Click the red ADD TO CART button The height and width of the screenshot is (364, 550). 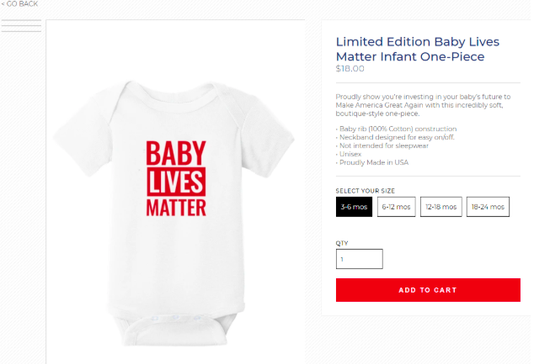pyautogui.click(x=428, y=290)
